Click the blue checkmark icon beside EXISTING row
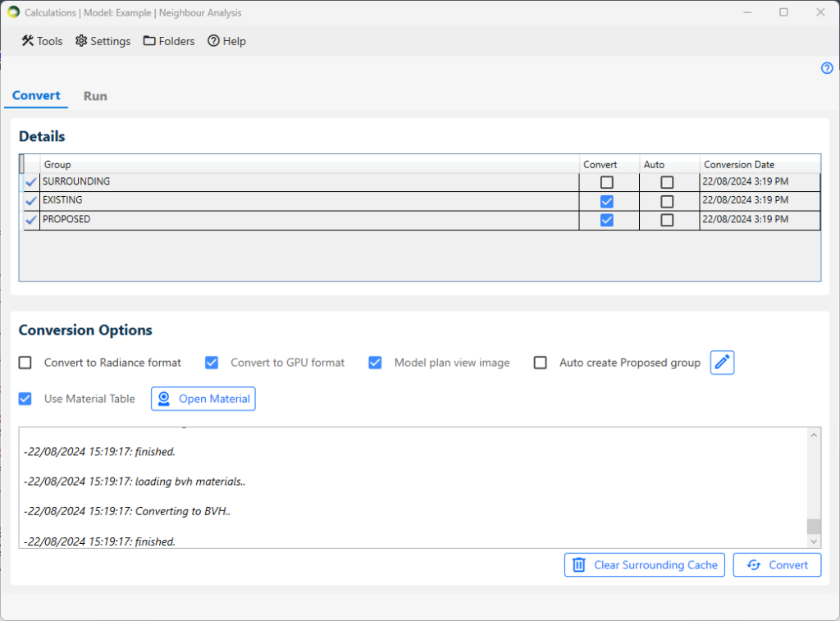The height and width of the screenshot is (621, 840). tap(31, 201)
